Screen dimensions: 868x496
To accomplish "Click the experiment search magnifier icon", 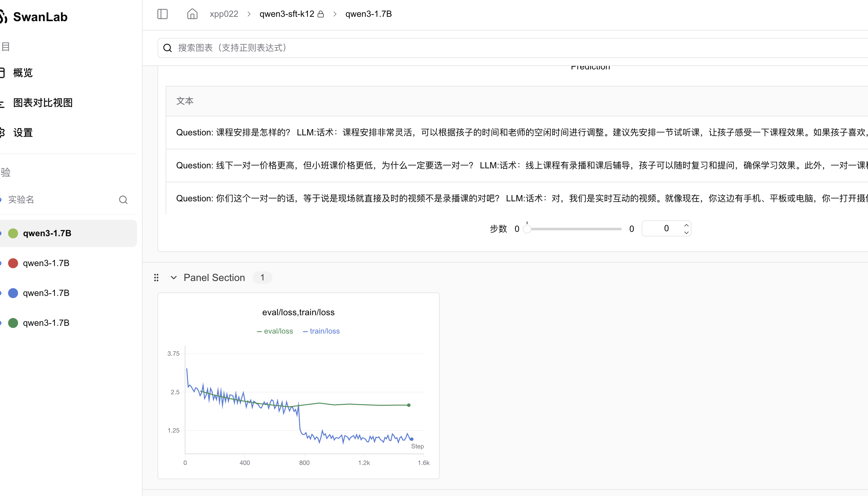I will [123, 200].
